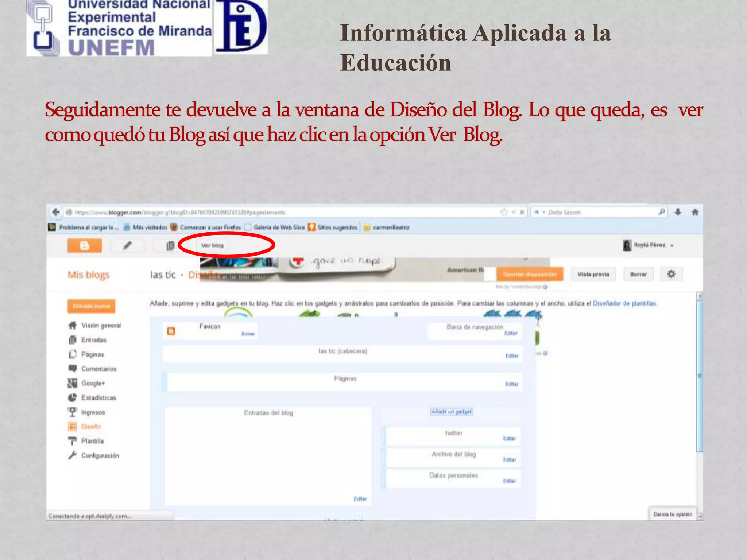
Task: Click the Visión general house icon
Action: tap(73, 325)
